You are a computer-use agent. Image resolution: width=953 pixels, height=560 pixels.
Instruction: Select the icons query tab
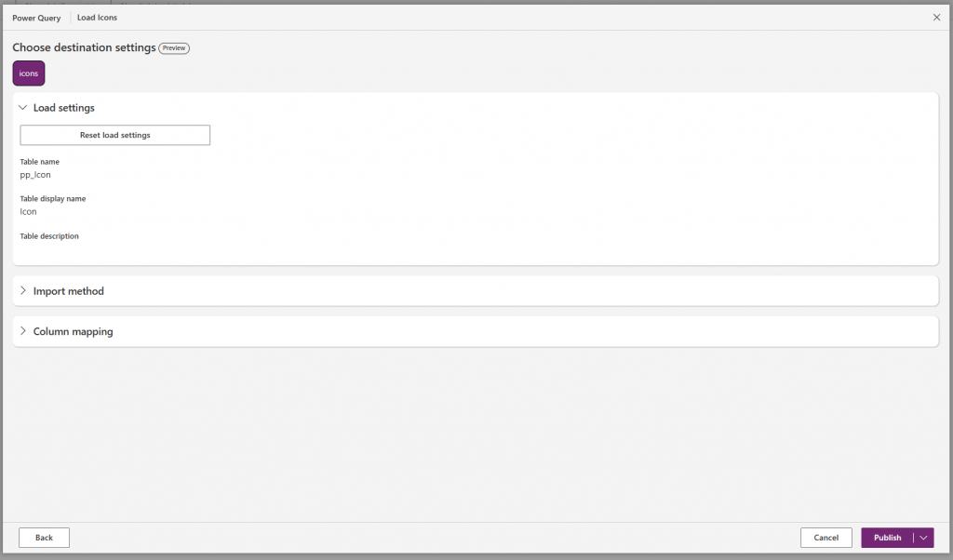(x=29, y=73)
